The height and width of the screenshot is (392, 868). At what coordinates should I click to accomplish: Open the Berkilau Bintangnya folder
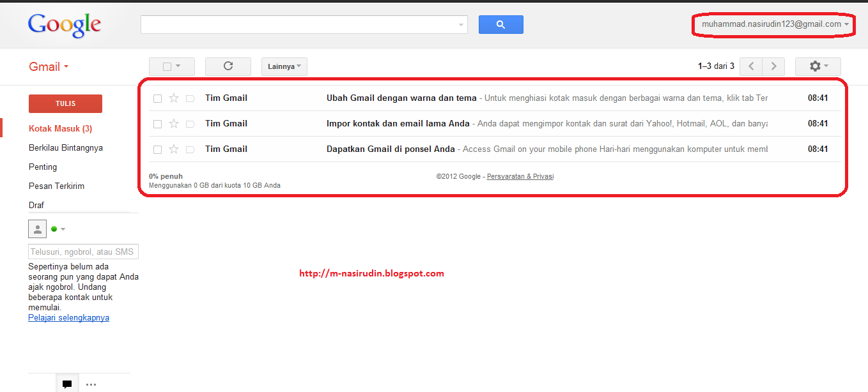click(66, 147)
